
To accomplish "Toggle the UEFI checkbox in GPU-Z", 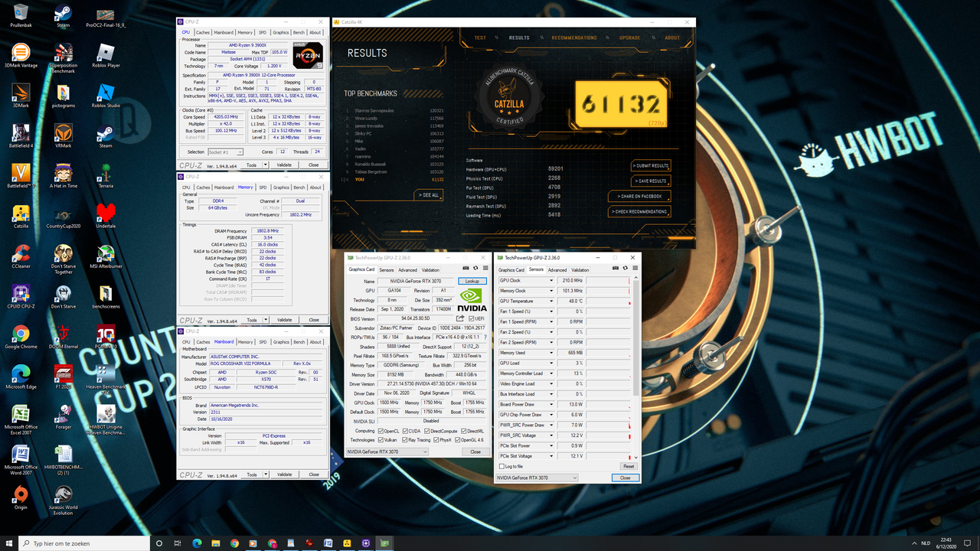I will [x=471, y=318].
